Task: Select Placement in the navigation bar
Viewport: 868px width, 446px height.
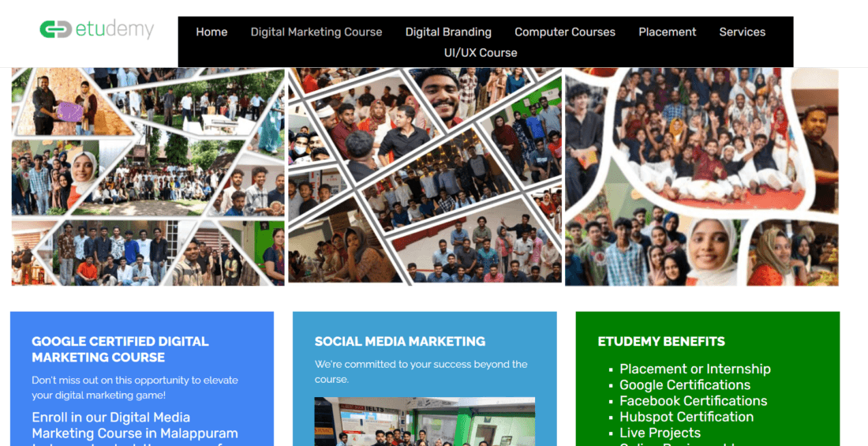Action: pyautogui.click(x=667, y=32)
